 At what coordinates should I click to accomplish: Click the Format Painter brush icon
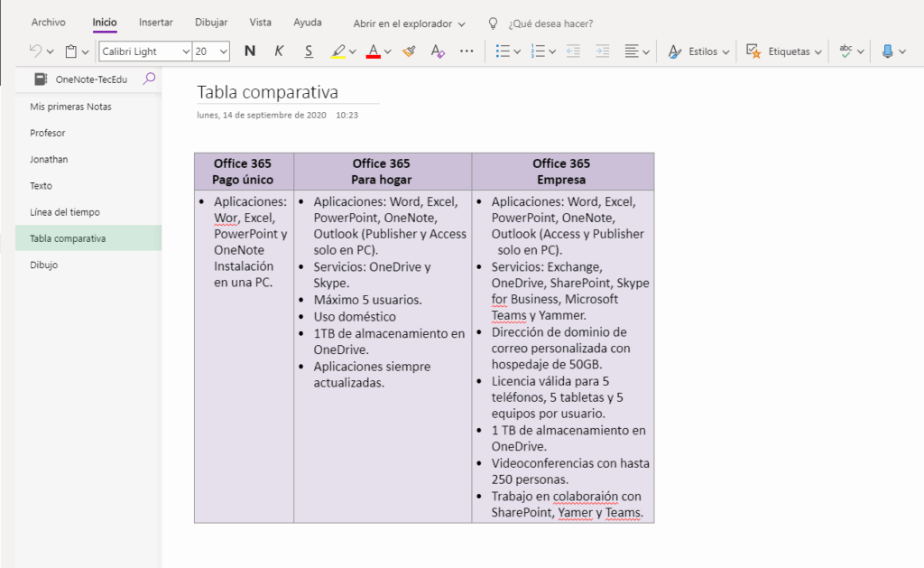click(409, 51)
